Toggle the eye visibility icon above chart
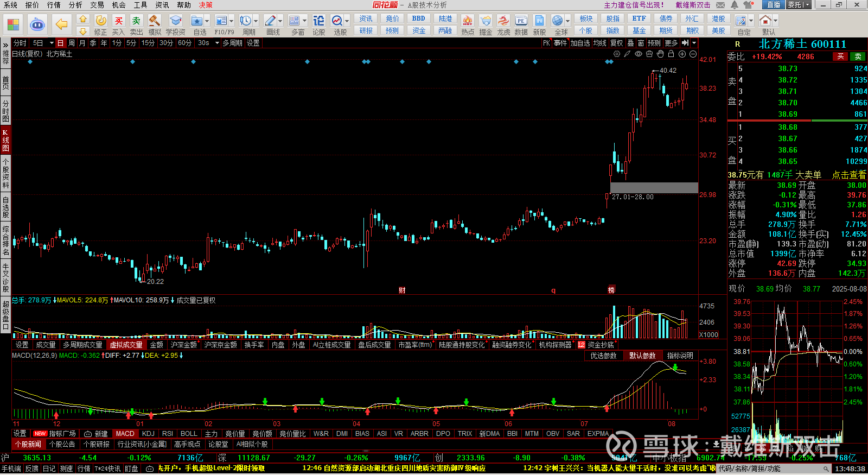This screenshot has width=868, height=475. (x=639, y=54)
